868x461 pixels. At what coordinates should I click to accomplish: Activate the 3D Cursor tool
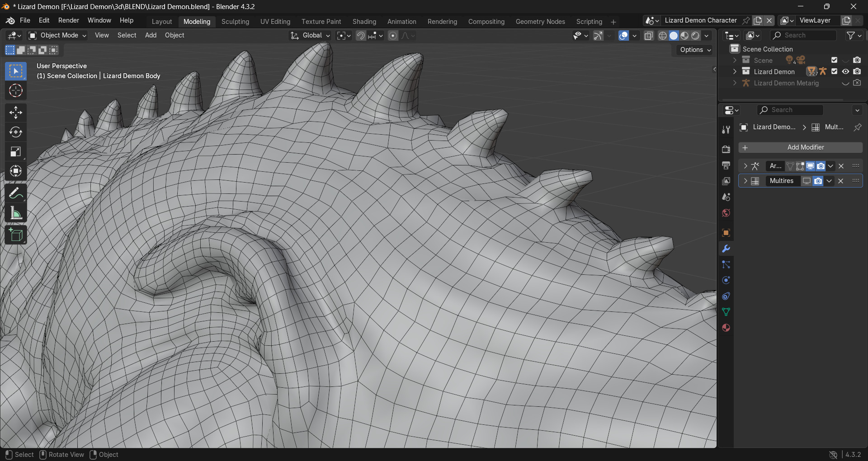pos(16,91)
